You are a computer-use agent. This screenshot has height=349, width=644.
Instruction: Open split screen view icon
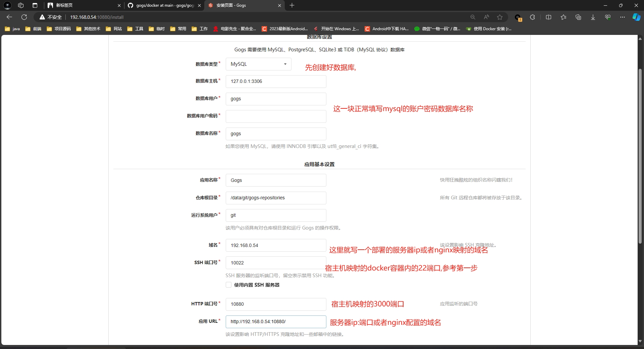549,17
